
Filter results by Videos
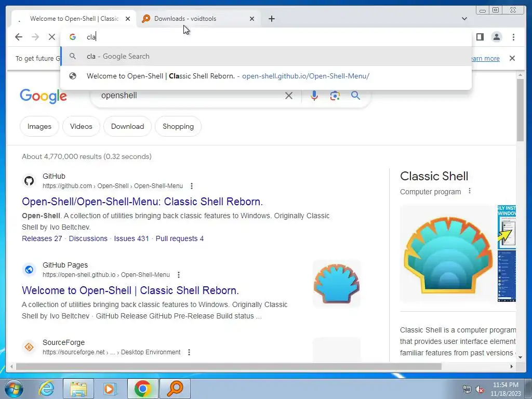click(81, 126)
